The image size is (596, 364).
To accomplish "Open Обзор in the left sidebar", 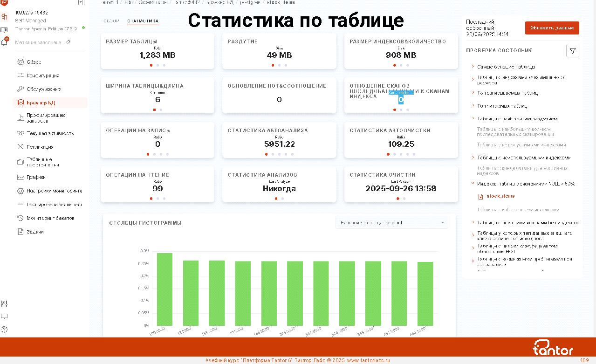I will pos(34,62).
